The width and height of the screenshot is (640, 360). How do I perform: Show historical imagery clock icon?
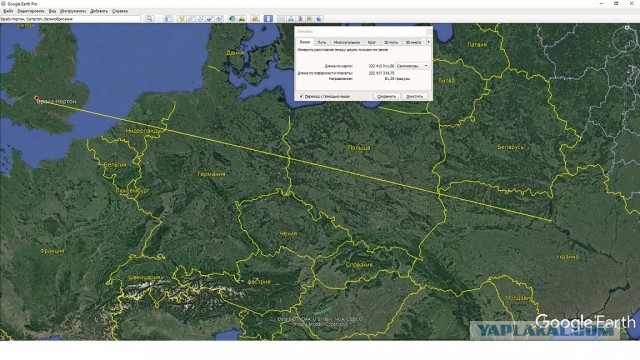click(232, 18)
